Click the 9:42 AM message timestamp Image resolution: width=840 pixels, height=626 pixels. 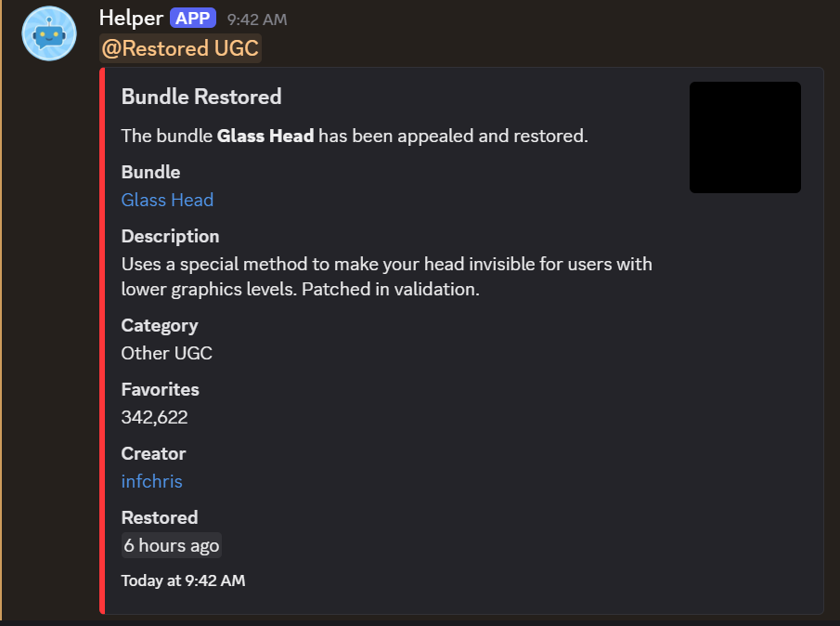pyautogui.click(x=257, y=20)
